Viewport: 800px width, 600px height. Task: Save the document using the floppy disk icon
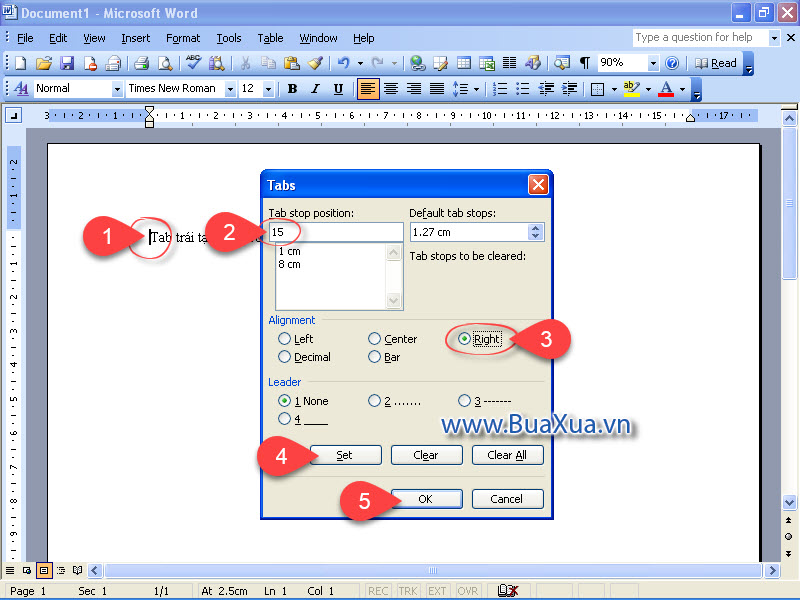tap(67, 63)
